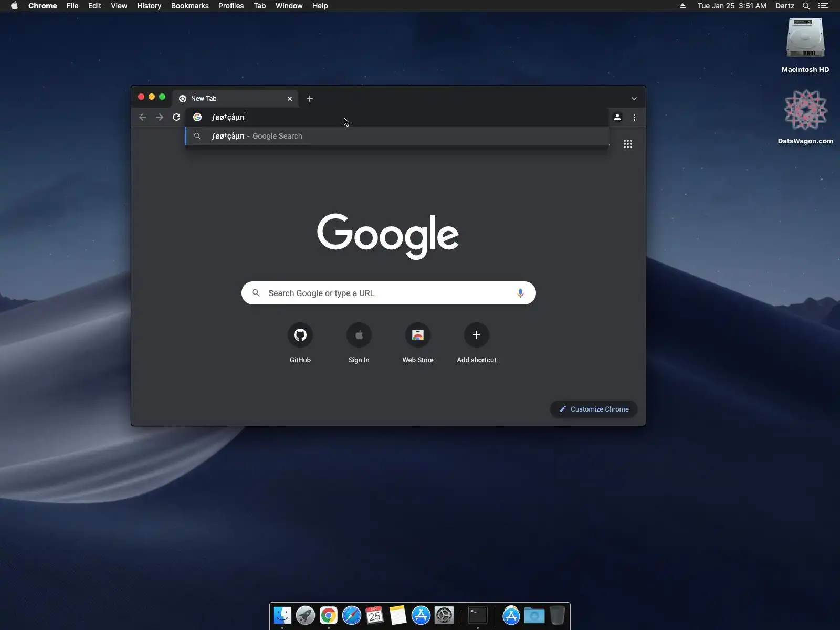Start voice search with the microphone
Screen dimensions: 840x630
[x=520, y=293]
